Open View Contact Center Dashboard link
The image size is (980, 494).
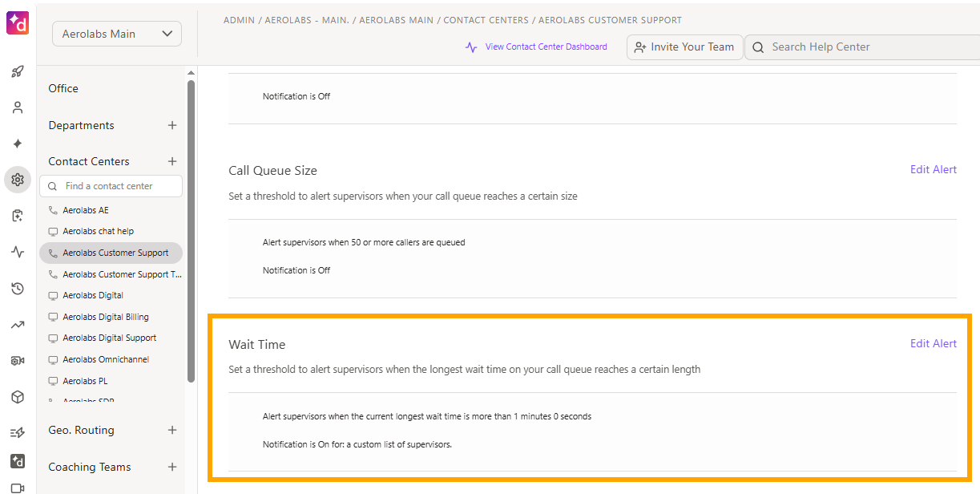pyautogui.click(x=536, y=47)
